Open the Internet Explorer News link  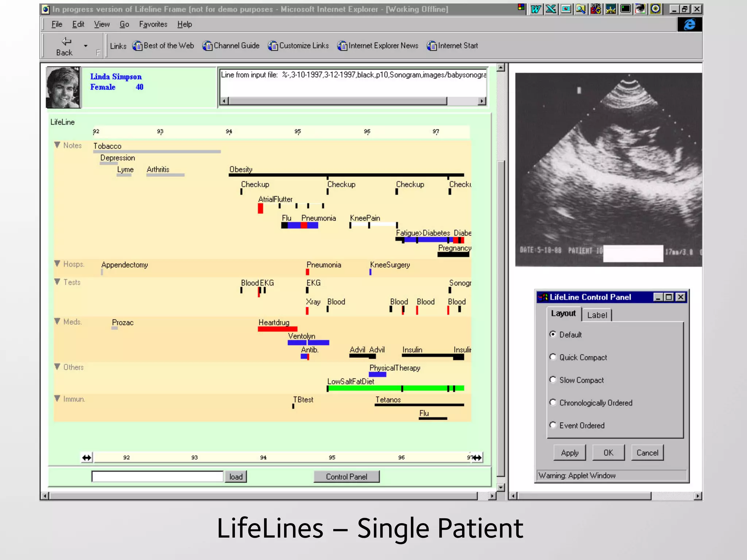pyautogui.click(x=378, y=46)
